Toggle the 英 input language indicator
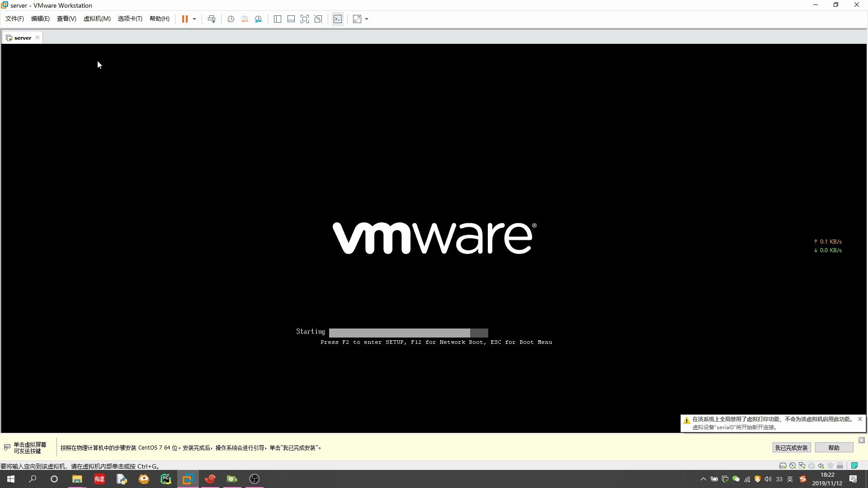868x488 pixels. click(x=790, y=479)
